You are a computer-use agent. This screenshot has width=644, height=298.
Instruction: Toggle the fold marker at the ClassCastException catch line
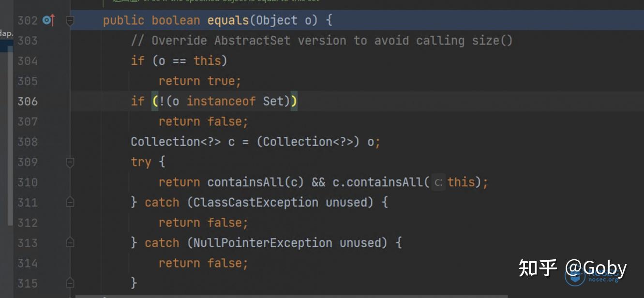coord(70,202)
